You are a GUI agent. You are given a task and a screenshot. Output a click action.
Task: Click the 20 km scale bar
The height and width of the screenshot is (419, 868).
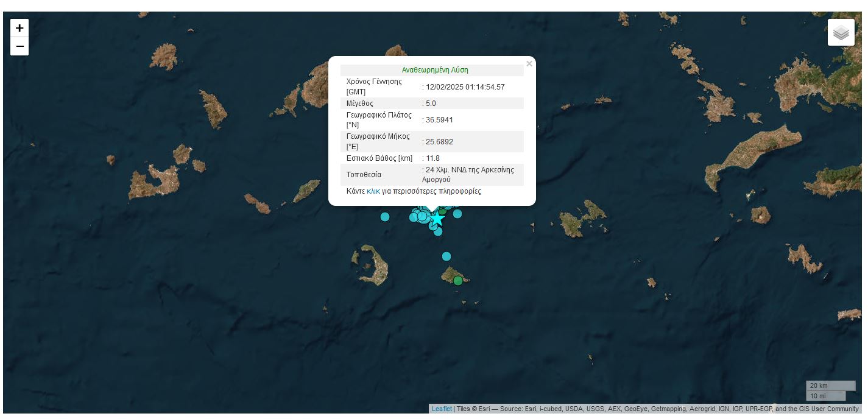pyautogui.click(x=830, y=386)
